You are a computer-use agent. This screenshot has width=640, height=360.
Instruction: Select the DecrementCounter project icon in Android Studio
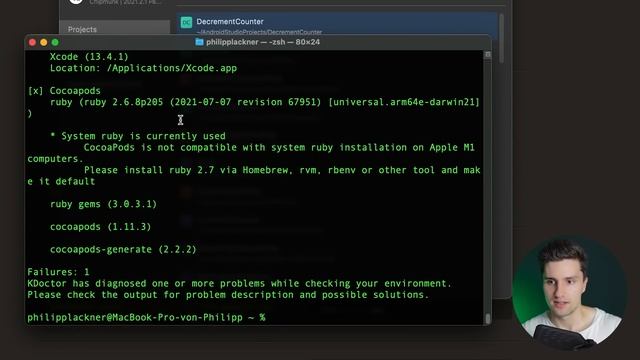click(187, 22)
